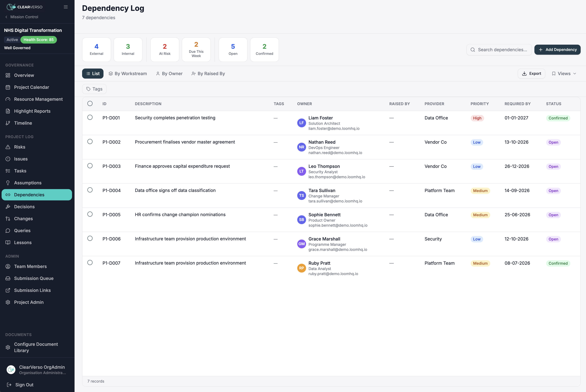586x392 pixels.
Task: Sign out of the application
Action: [20, 385]
